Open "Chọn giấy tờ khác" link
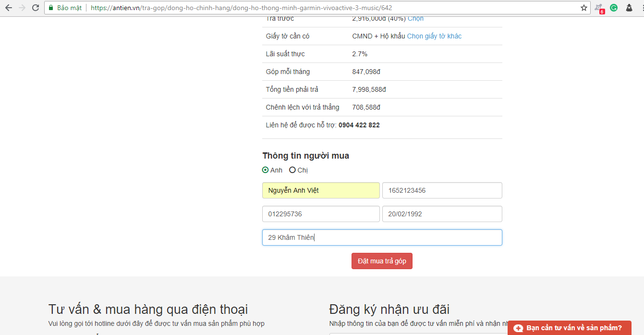The height and width of the screenshot is (335, 644). pos(434,36)
